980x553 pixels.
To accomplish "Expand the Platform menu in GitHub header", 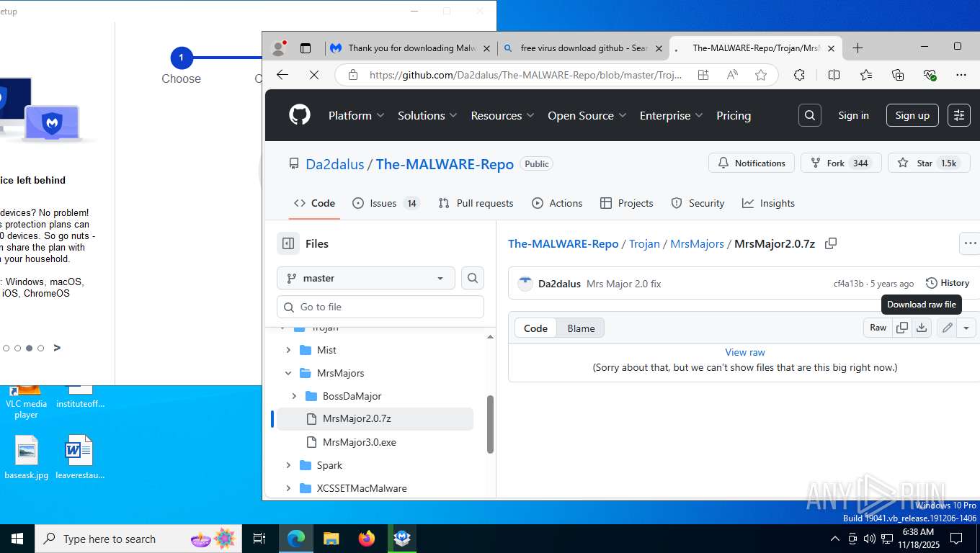I will point(357,115).
